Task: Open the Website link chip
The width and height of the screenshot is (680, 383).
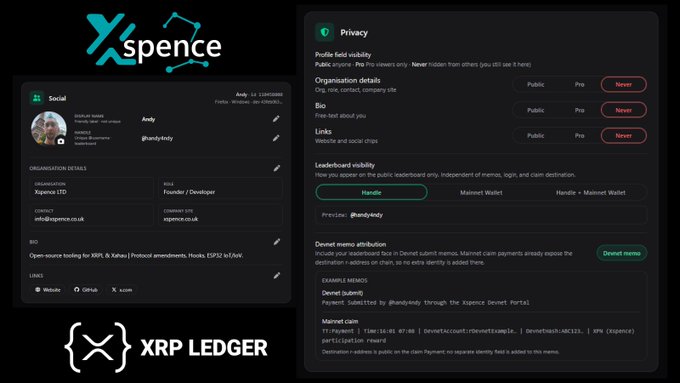Action: click(x=48, y=289)
